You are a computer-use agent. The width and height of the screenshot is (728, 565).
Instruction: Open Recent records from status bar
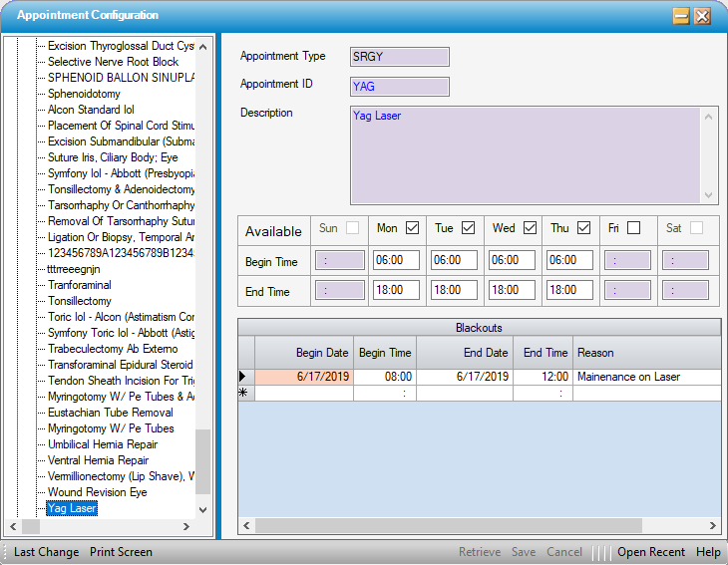(x=650, y=552)
